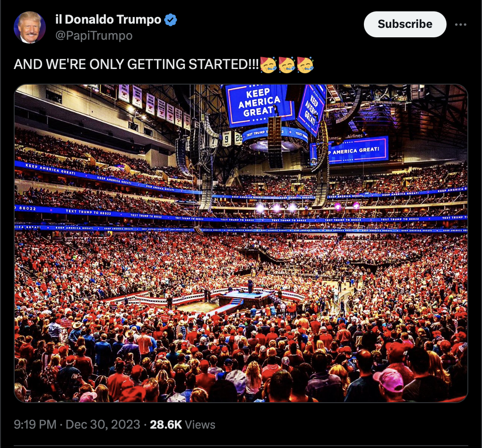The width and height of the screenshot is (482, 448).
Task: Click the Views label
Action: [x=200, y=425]
